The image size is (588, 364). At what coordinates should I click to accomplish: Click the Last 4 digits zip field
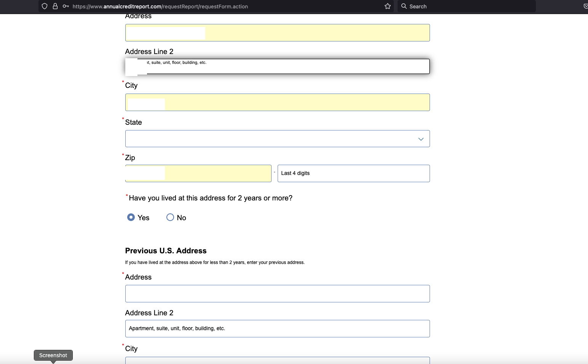tap(353, 173)
